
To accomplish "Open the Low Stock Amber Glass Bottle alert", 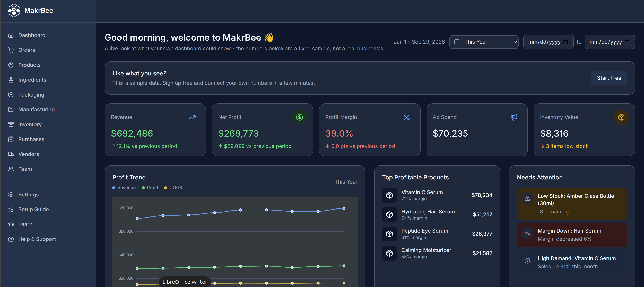I will coord(572,204).
